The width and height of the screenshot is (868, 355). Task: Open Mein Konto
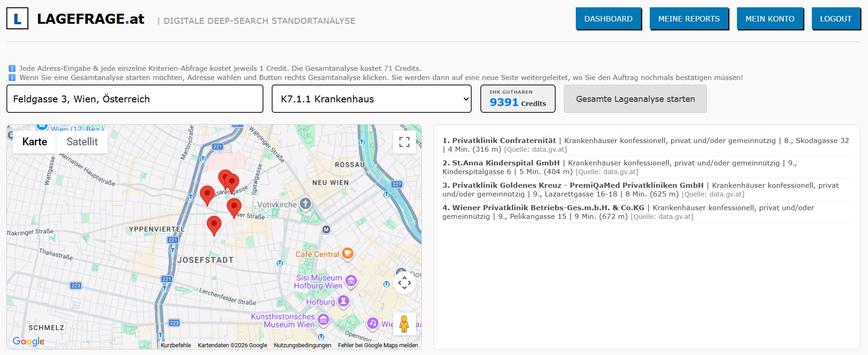(x=770, y=19)
